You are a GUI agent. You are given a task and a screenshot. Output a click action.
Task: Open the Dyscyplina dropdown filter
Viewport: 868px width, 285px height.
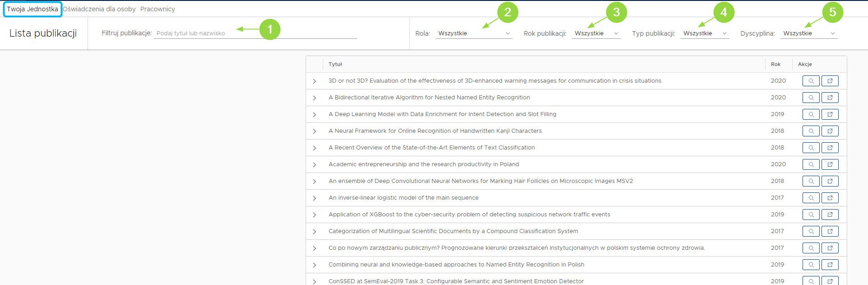[x=809, y=33]
